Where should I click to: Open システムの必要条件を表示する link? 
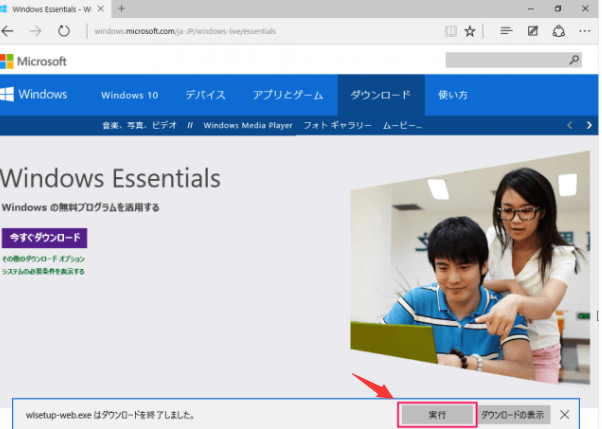(x=43, y=272)
